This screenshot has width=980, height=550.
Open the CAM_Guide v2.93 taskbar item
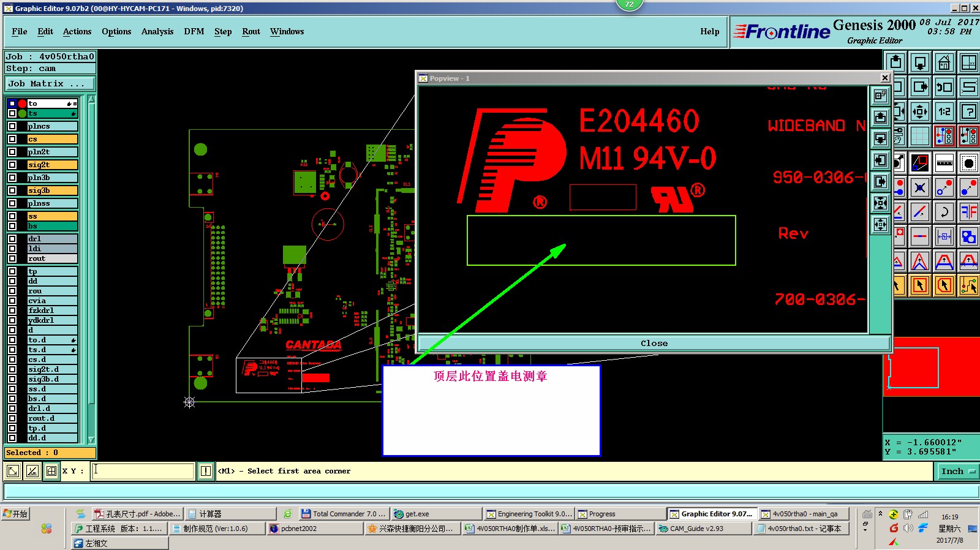coord(703,529)
